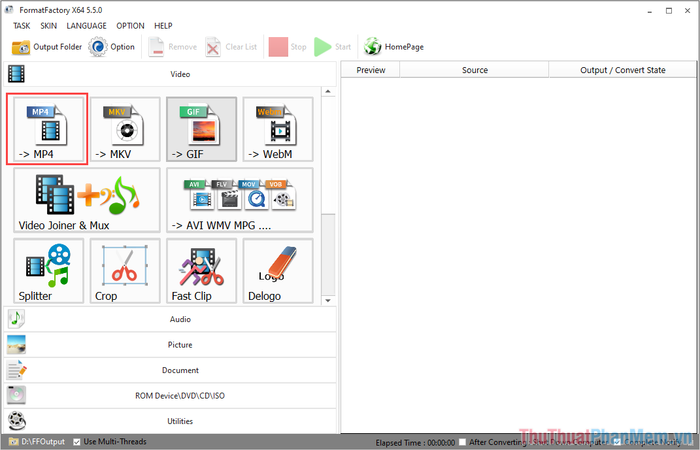Open the TASK menu
The width and height of the screenshot is (700, 450).
pyautogui.click(x=21, y=26)
